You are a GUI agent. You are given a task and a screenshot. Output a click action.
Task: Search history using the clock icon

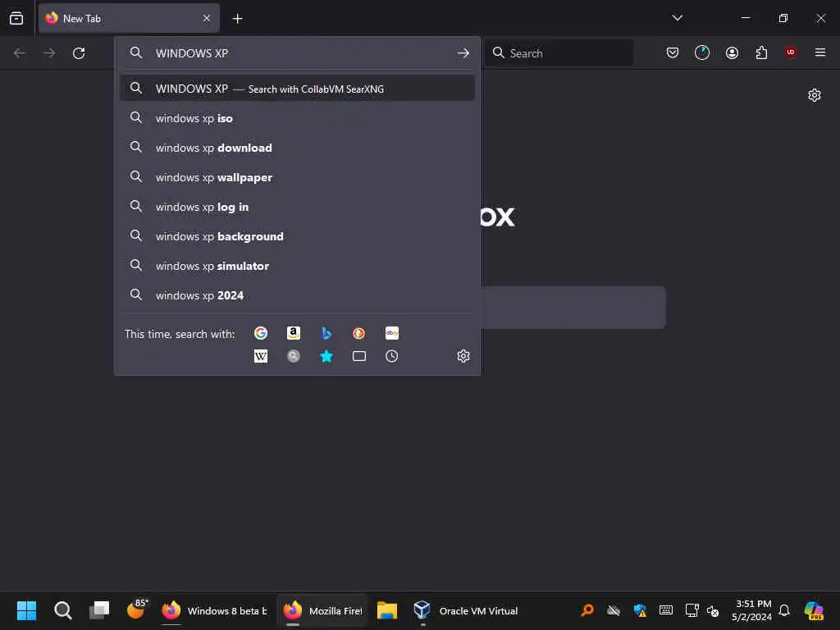pyautogui.click(x=391, y=356)
